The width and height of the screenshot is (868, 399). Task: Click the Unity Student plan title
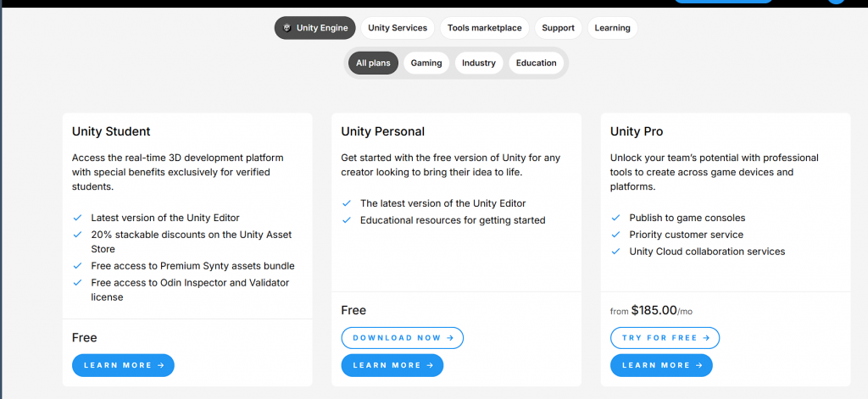pyautogui.click(x=111, y=131)
